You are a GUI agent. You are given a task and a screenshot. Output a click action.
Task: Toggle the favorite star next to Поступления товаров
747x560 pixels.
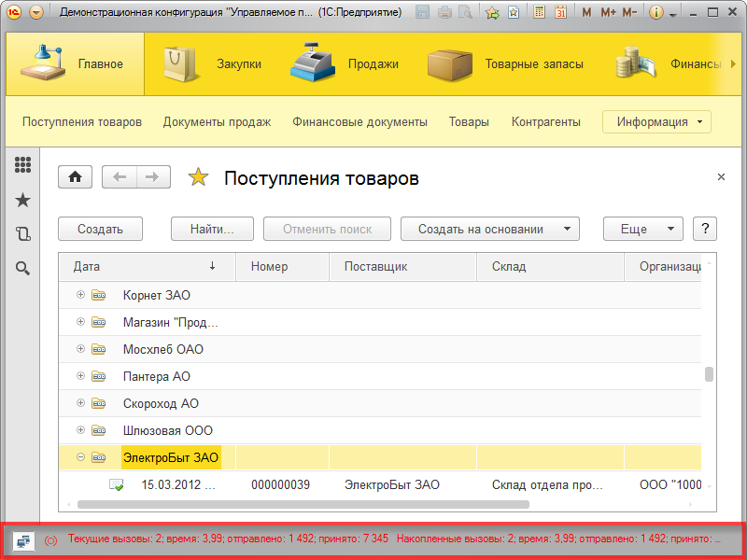tap(198, 176)
